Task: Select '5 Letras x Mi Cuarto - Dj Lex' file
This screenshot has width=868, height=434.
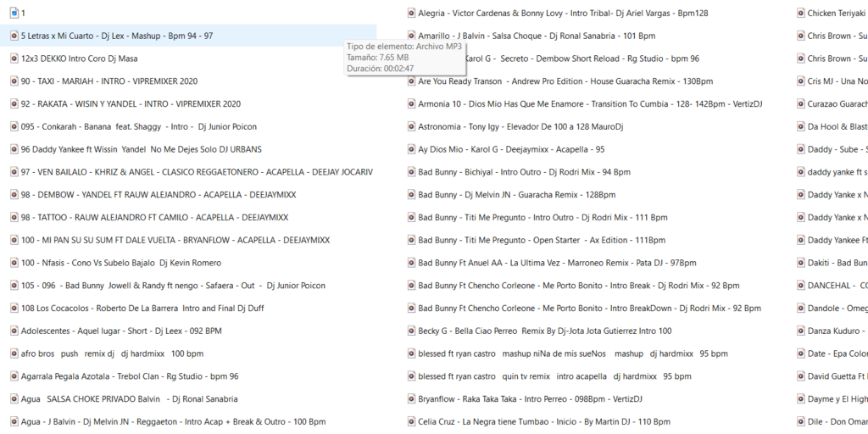Action: coord(117,36)
